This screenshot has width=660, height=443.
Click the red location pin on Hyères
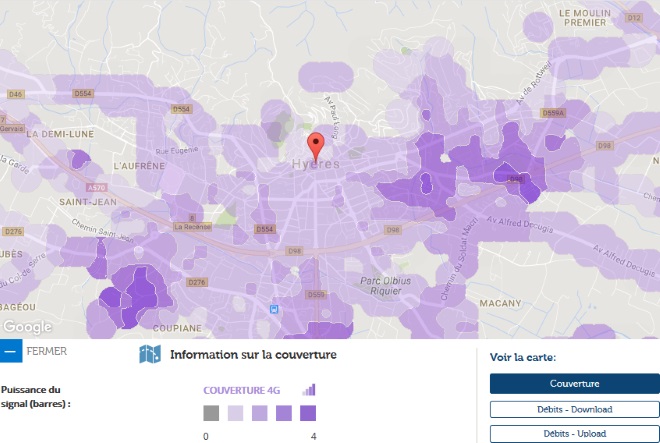(x=316, y=146)
